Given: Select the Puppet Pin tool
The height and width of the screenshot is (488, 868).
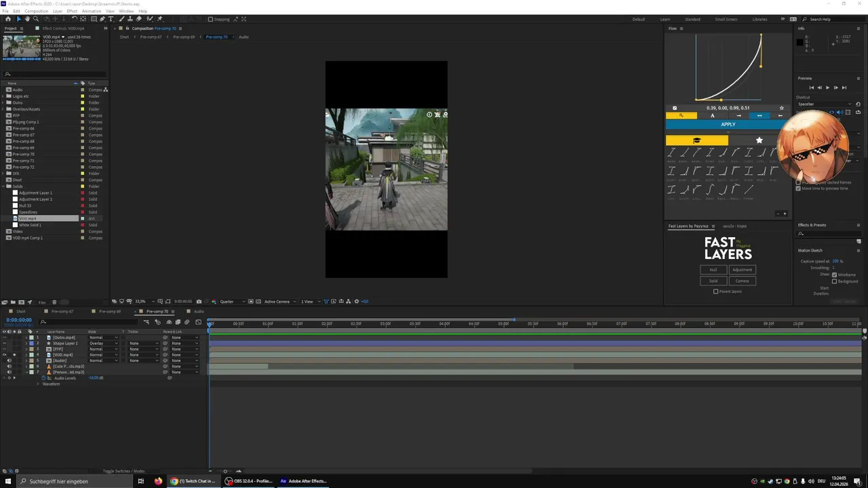Looking at the screenshot, I should pos(159,19).
